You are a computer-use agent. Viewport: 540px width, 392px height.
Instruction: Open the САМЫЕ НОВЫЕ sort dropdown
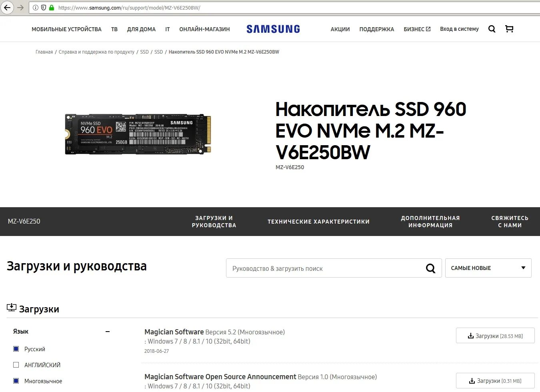point(488,268)
